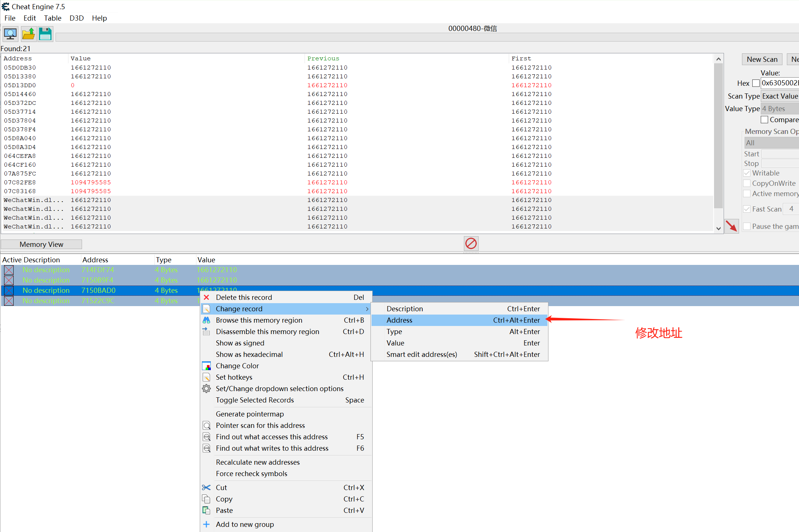Select scan result row 07C82FE8

(x=357, y=182)
